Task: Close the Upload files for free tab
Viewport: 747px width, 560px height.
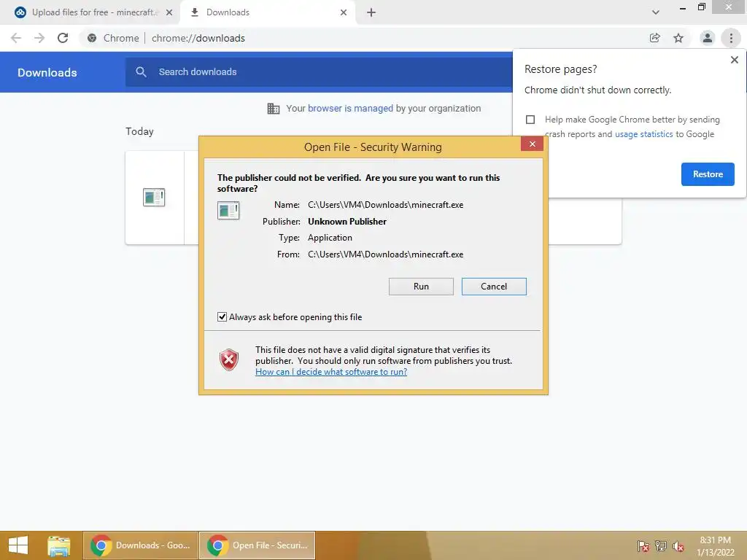Action: point(169,12)
